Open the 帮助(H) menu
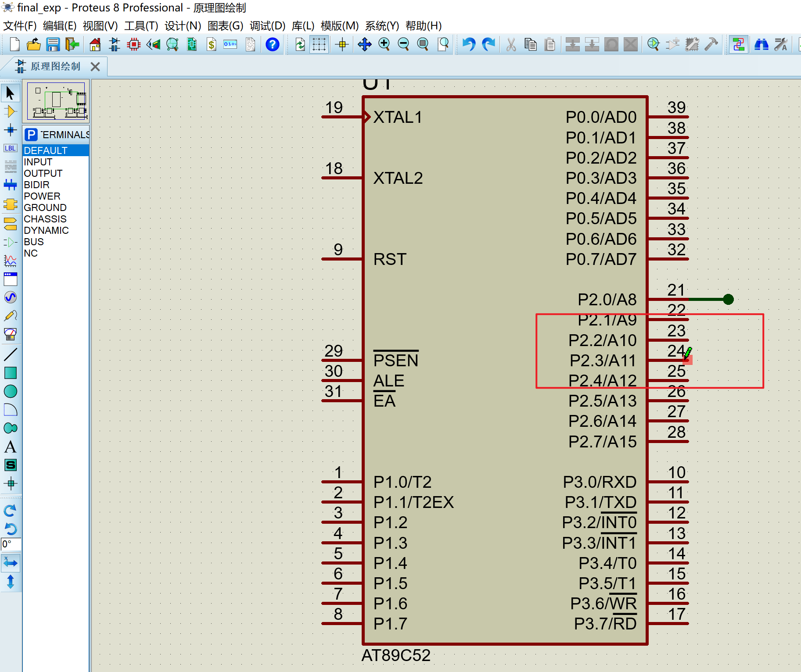This screenshot has height=672, width=801. (424, 26)
